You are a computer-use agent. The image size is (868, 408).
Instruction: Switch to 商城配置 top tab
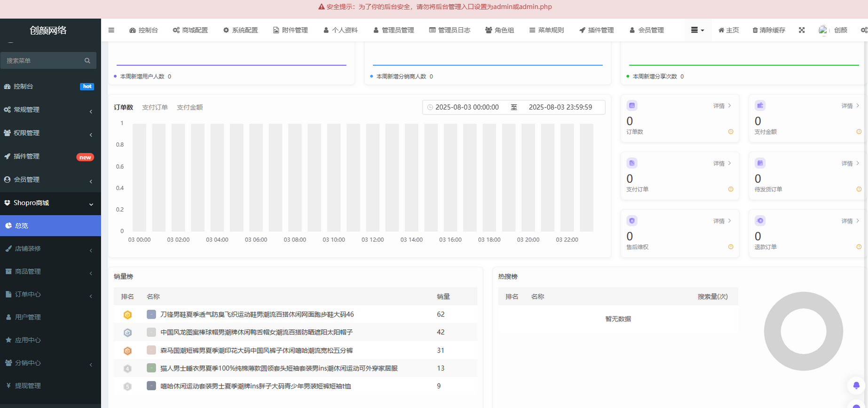click(x=190, y=30)
